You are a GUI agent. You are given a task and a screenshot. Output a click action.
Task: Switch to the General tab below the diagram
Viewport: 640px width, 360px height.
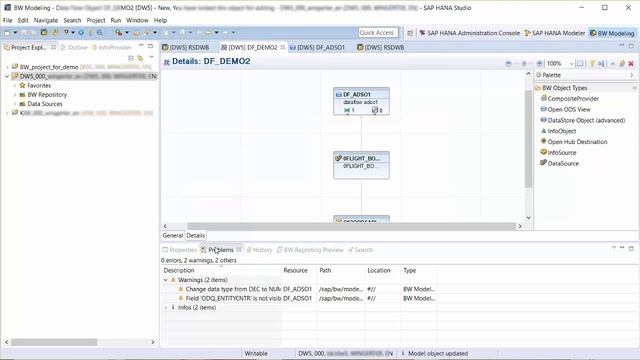tap(173, 236)
